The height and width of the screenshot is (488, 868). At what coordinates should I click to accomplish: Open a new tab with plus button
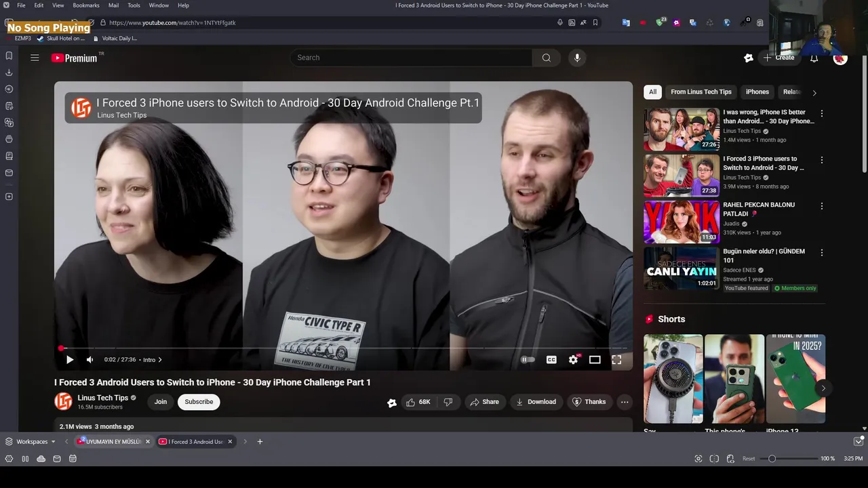click(x=260, y=442)
